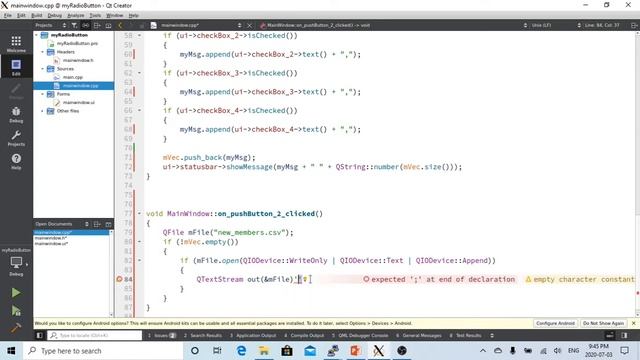Fold code block at line 58
Image resolution: width=640 pixels, height=360 pixels.
139,36
